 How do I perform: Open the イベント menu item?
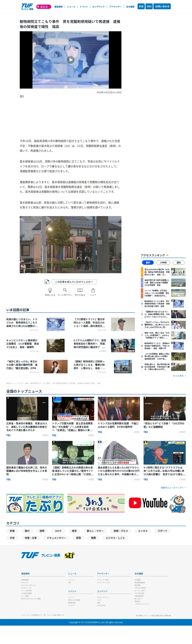[x=84, y=7]
